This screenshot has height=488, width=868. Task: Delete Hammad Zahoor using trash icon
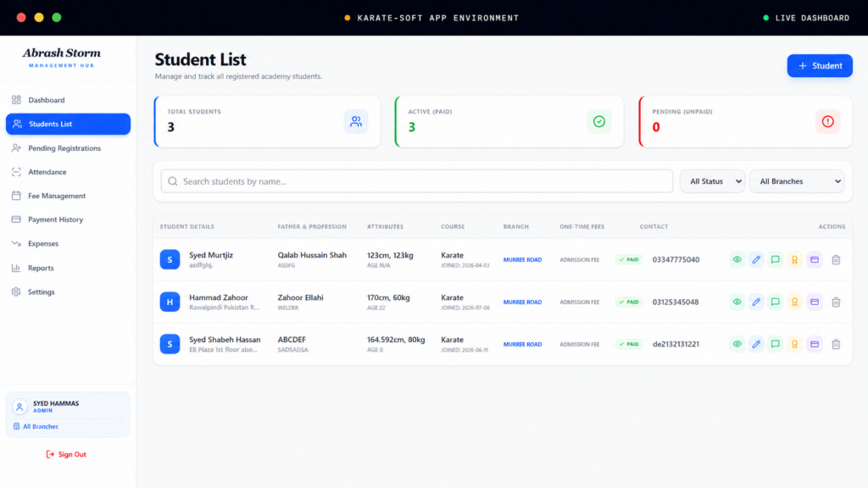click(x=836, y=302)
